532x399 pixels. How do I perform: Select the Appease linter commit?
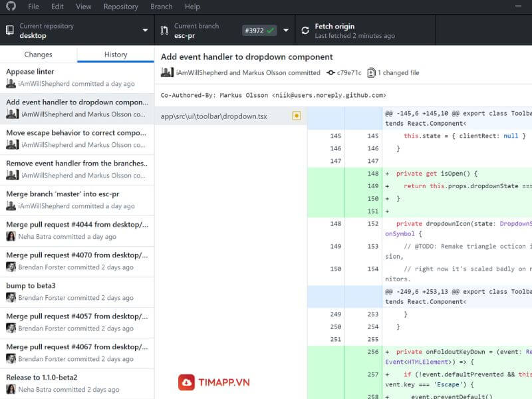click(x=77, y=78)
